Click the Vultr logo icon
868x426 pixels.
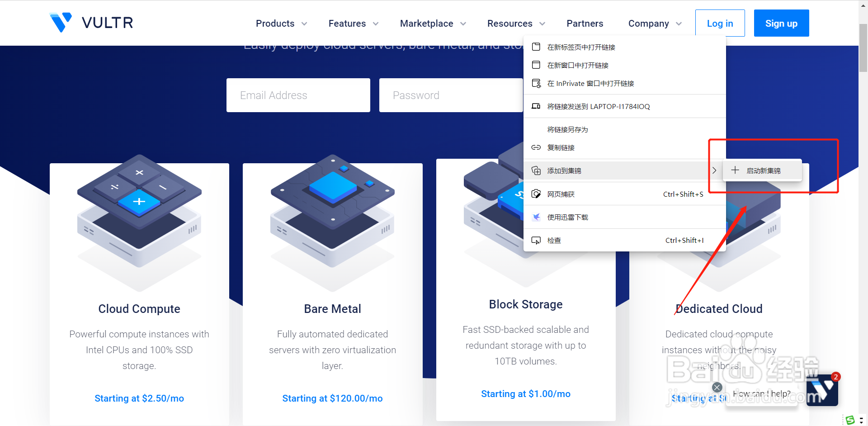click(61, 22)
